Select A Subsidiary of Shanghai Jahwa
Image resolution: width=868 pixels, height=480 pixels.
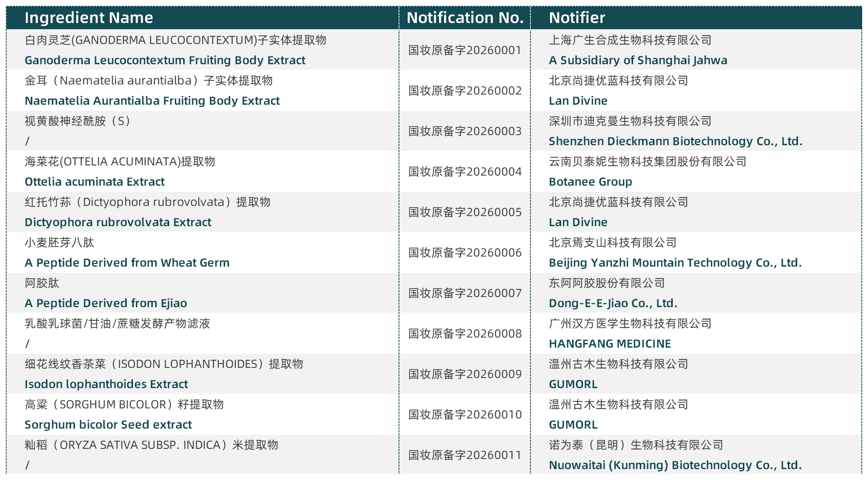[x=638, y=60]
